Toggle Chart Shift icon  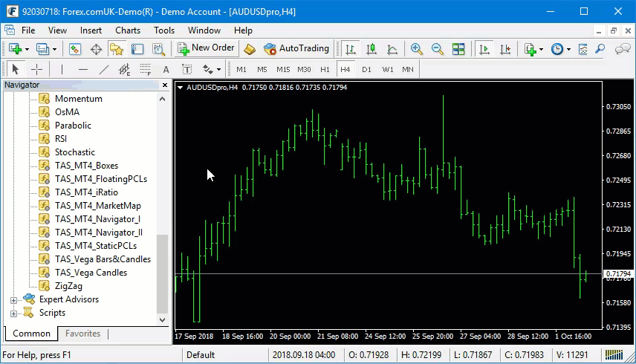[x=505, y=49]
